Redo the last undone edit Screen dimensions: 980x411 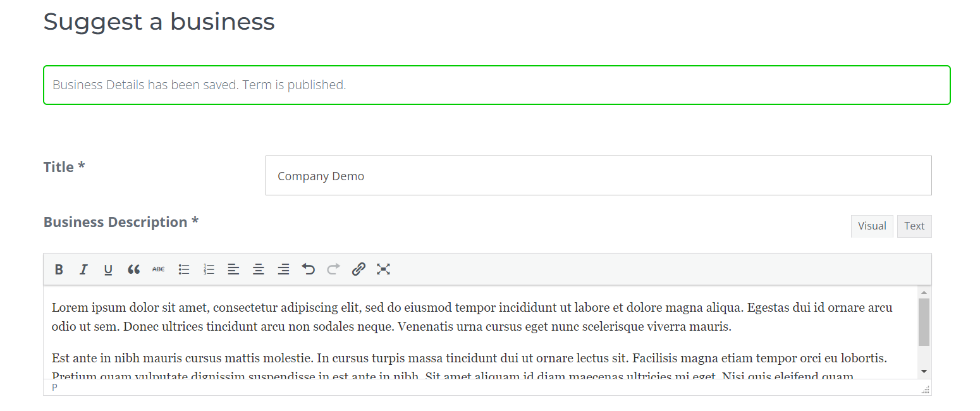(x=333, y=269)
